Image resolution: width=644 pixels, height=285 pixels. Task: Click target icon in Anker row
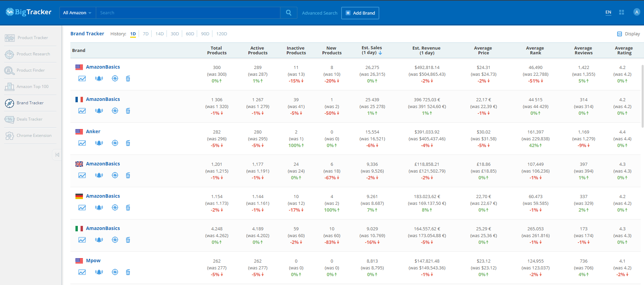tap(115, 143)
